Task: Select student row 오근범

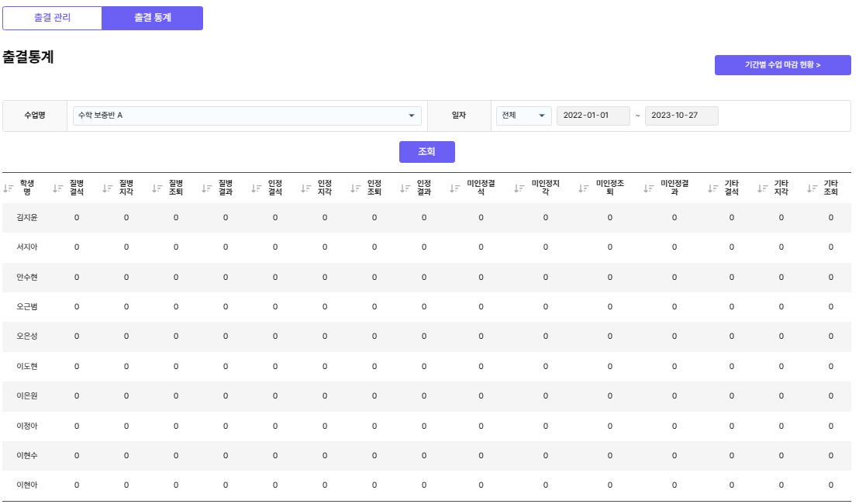Action: (426, 307)
